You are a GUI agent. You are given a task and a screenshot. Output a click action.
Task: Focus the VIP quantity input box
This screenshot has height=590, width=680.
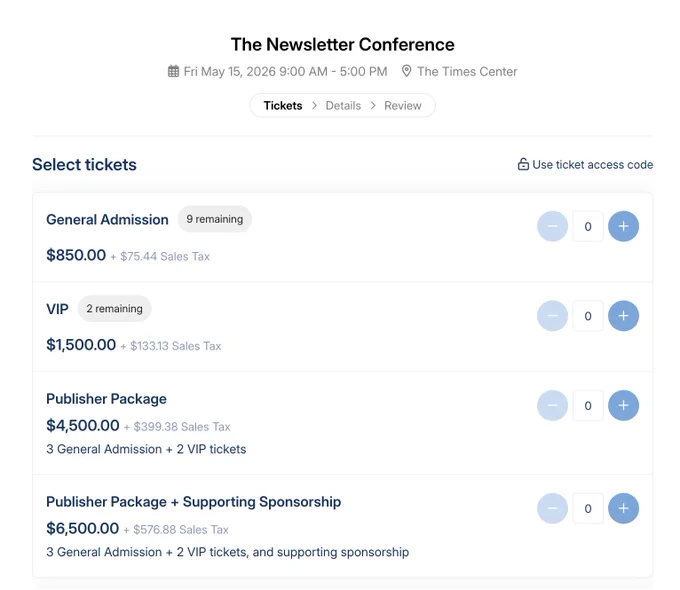pos(588,316)
